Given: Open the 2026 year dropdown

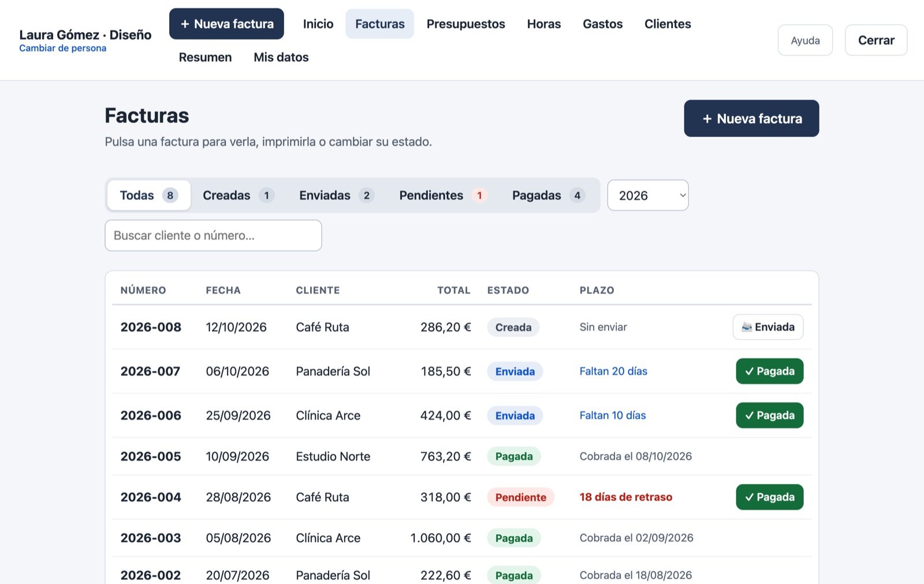Looking at the screenshot, I should tap(648, 195).
